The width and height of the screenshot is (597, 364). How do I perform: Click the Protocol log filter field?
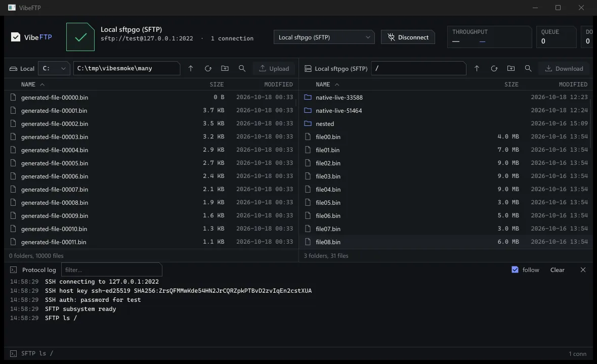click(x=111, y=269)
